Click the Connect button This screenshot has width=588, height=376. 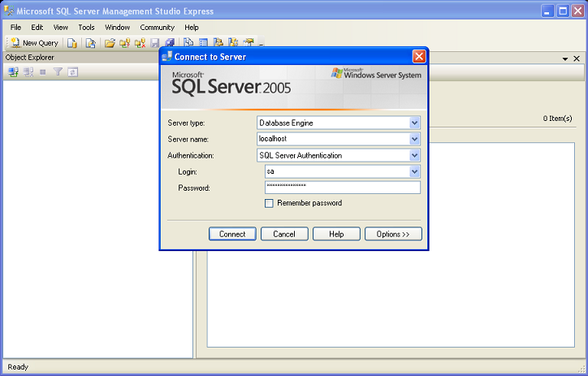coord(232,234)
